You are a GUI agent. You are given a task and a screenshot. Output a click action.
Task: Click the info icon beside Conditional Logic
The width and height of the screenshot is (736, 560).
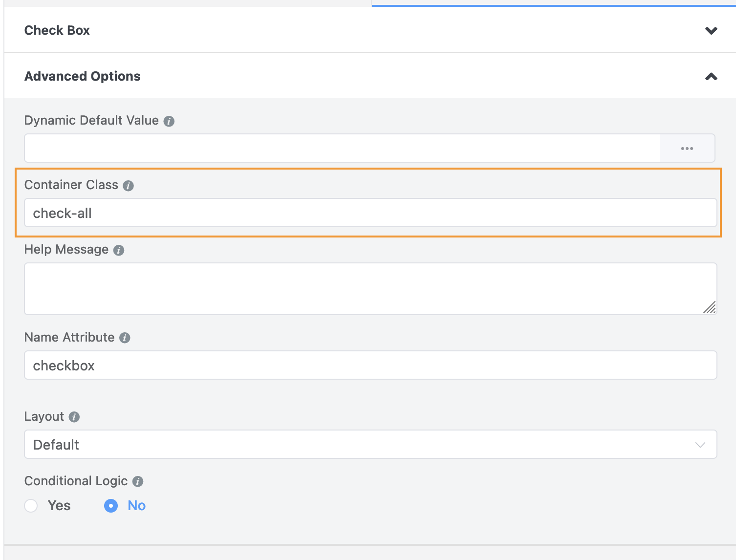[137, 481]
